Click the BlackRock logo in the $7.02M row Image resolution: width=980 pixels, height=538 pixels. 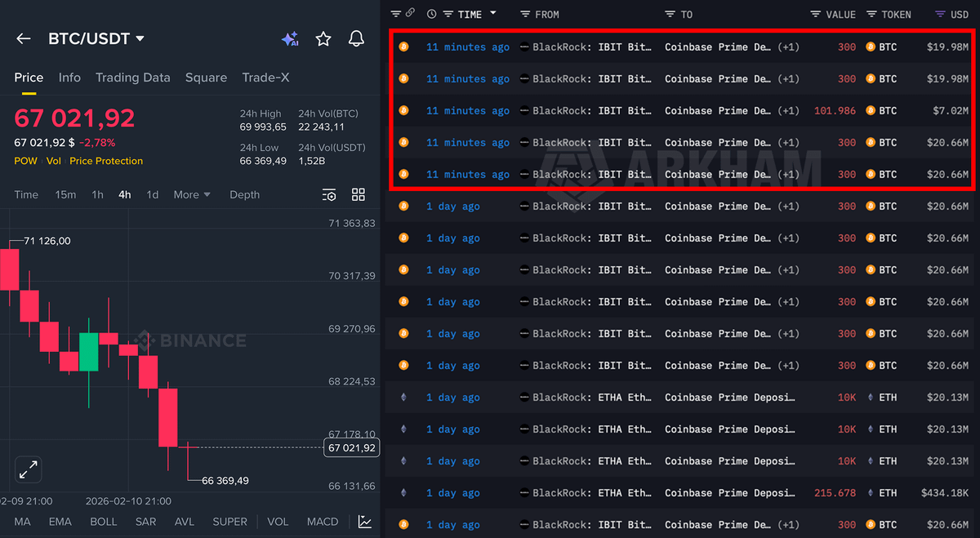point(524,110)
